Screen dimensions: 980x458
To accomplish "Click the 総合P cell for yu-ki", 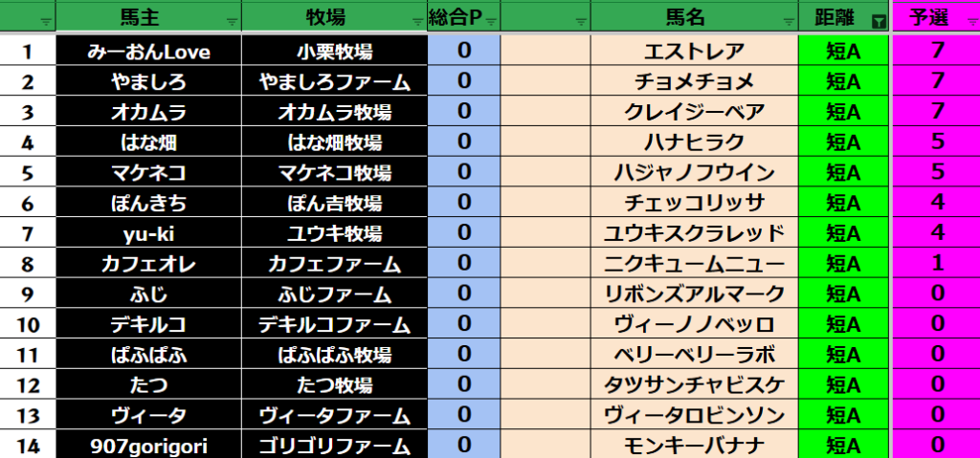I will point(464,233).
